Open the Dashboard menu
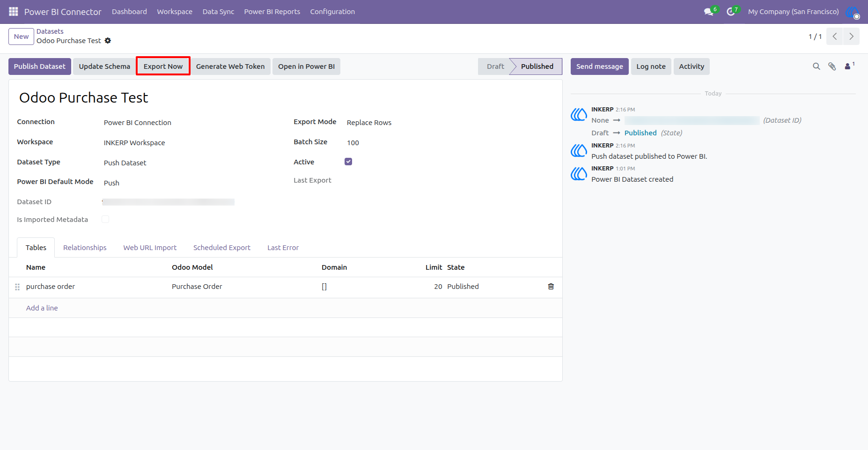The height and width of the screenshot is (450, 868). 129,12
